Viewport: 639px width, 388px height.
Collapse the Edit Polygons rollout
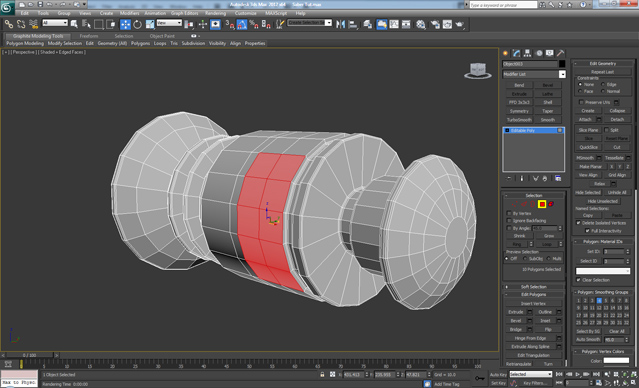pos(533,295)
